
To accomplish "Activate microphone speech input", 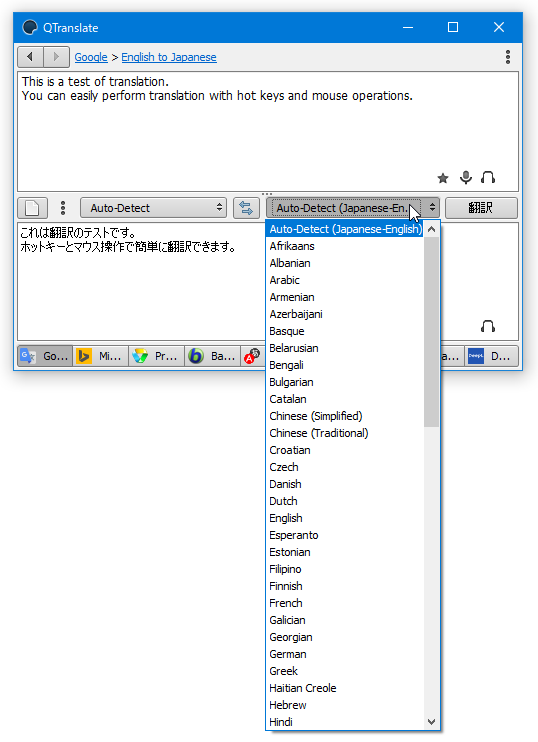I will tap(466, 177).
